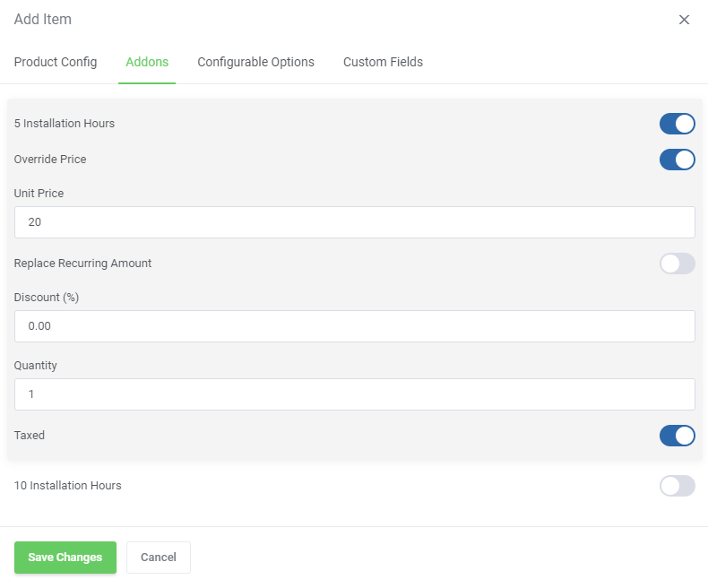Close the Add Item dialog
Image resolution: width=708 pixels, height=588 pixels.
tap(684, 20)
